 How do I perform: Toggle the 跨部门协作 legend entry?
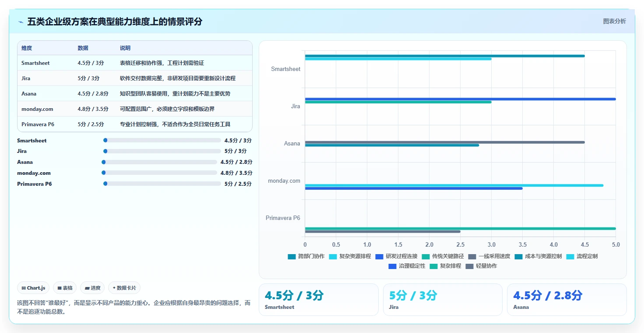tap(306, 256)
